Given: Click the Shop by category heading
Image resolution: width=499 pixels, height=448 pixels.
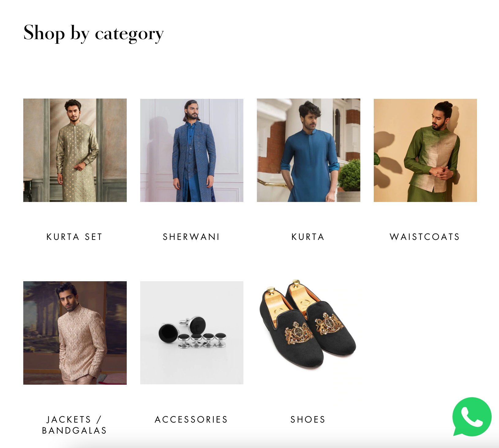Looking at the screenshot, I should pos(94,33).
